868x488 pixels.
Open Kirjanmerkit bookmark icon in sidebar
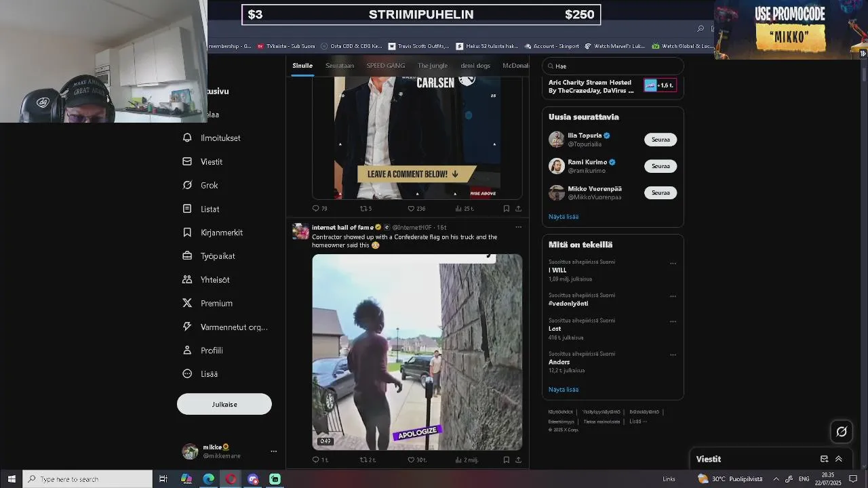pyautogui.click(x=187, y=232)
